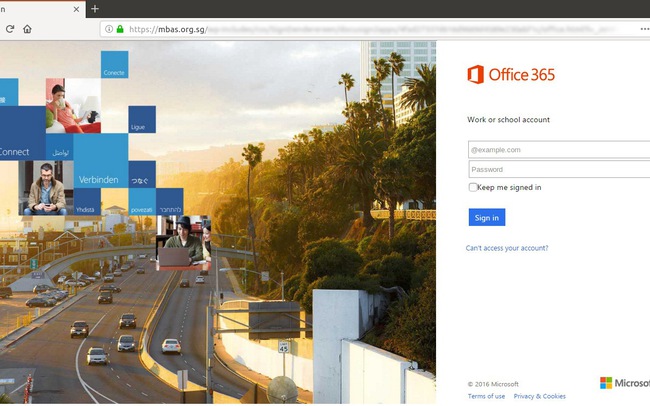This screenshot has height=406, width=650.
Task: Click the Conecte tile
Action: click(x=114, y=64)
